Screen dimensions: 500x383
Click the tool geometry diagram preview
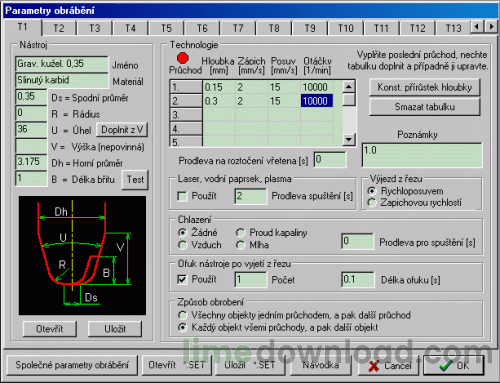[82, 255]
